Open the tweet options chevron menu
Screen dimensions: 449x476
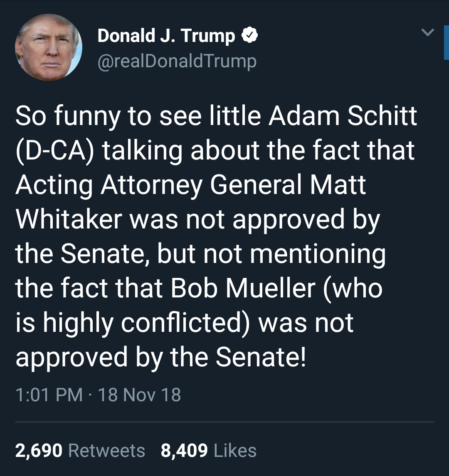pos(428,32)
